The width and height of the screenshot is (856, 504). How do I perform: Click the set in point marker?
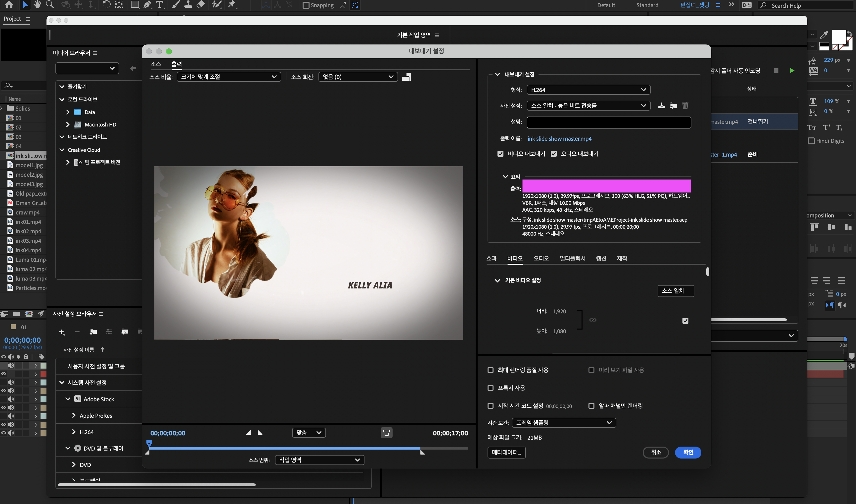[x=249, y=432]
